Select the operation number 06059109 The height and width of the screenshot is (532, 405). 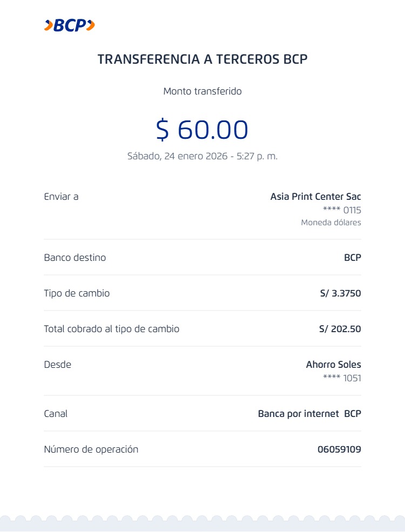click(x=339, y=449)
